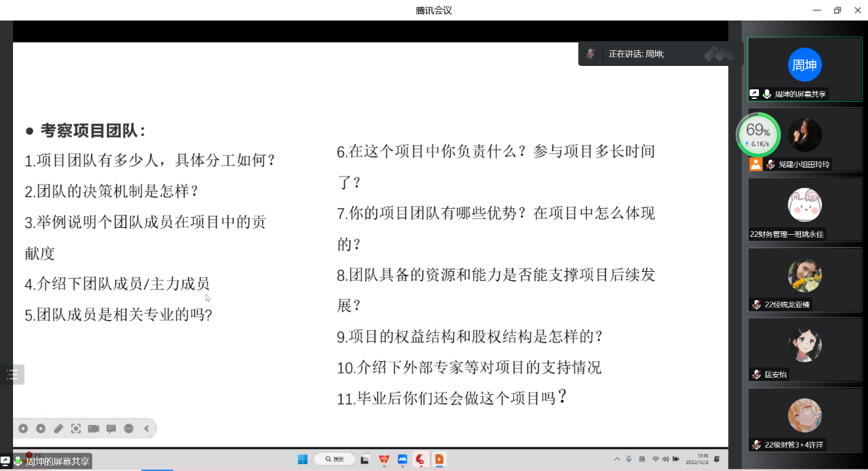The image size is (868, 471).
Task: Select 22级财管3+4许洋 participant tile
Action: pyautogui.click(x=805, y=420)
